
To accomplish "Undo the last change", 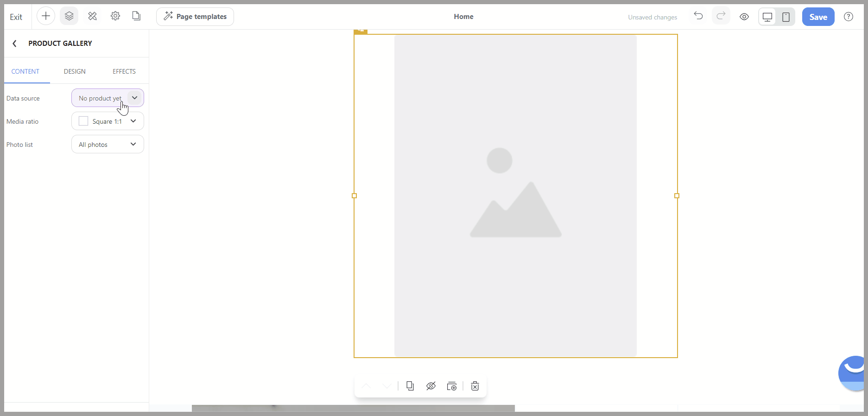I will pos(698,16).
